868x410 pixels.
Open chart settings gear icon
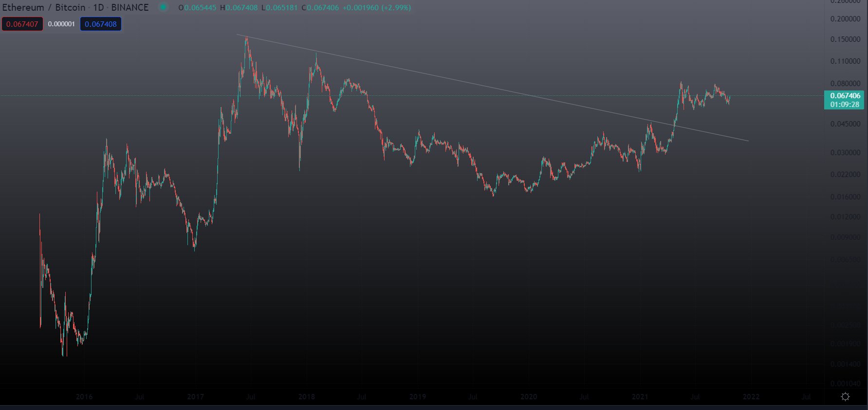(x=845, y=397)
